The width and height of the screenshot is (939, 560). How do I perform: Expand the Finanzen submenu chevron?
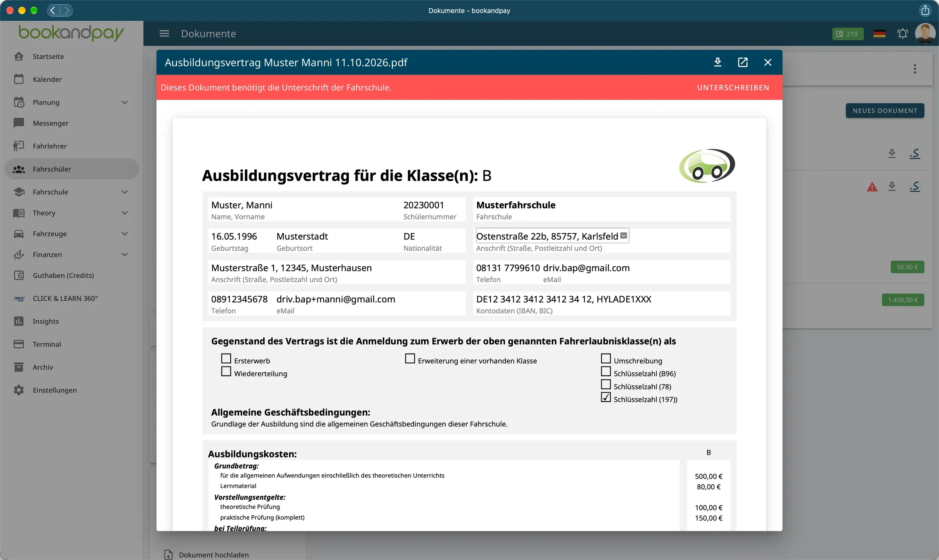click(x=124, y=255)
